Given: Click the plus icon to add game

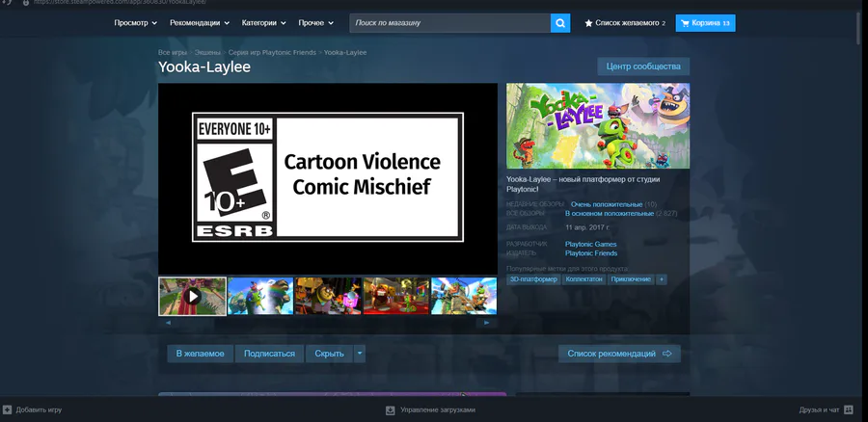Looking at the screenshot, I should click(x=7, y=409).
